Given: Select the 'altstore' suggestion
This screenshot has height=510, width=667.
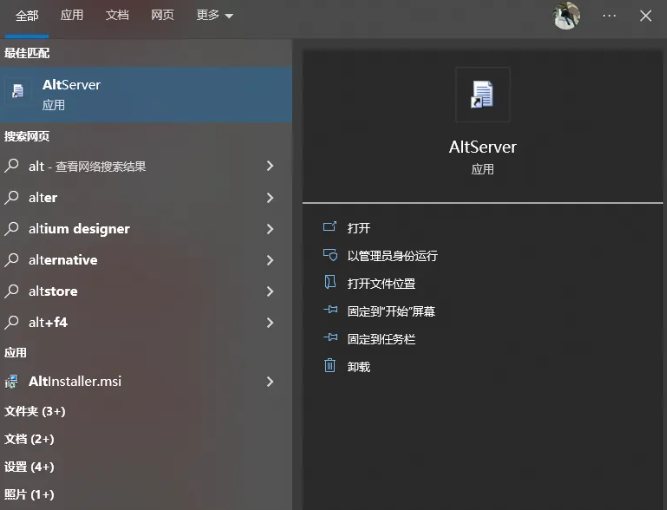Looking at the screenshot, I should click(x=146, y=291).
